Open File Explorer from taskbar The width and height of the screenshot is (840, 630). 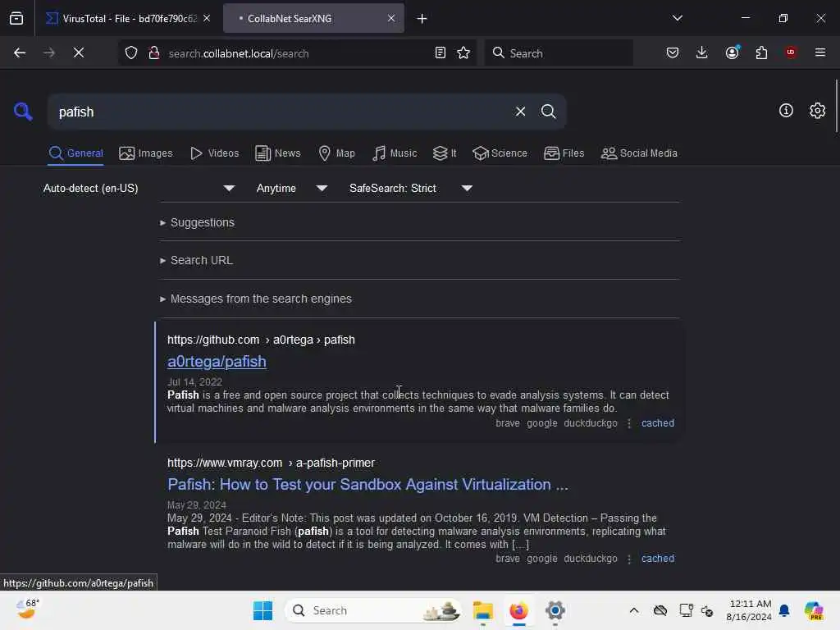482,610
